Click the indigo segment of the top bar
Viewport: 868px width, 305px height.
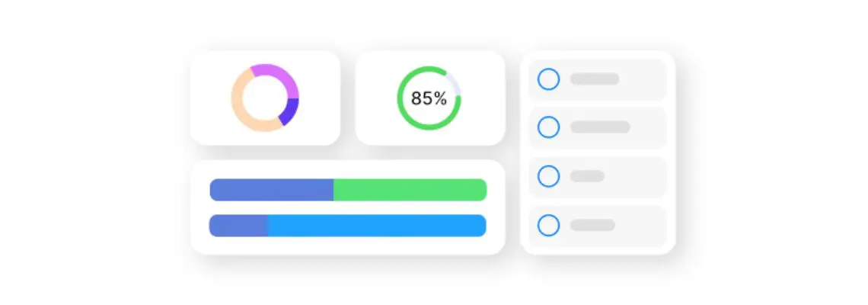click(x=271, y=190)
